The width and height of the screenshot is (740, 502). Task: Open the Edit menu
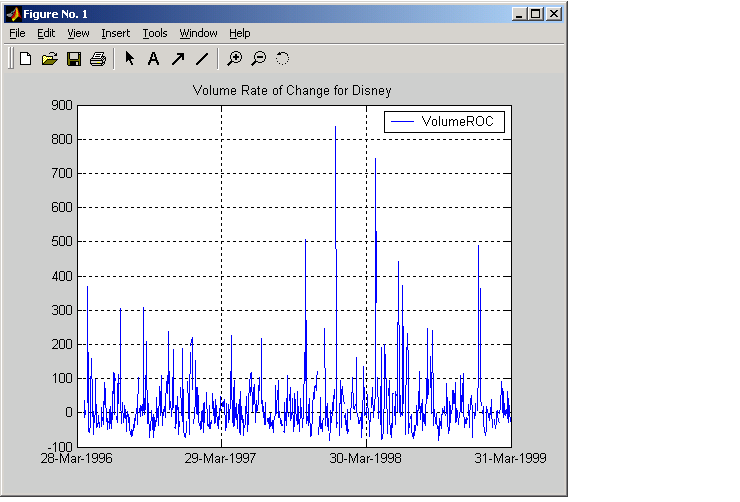pos(46,33)
